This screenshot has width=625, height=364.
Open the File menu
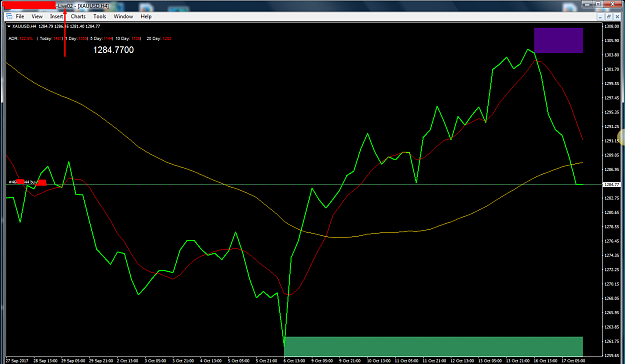pyautogui.click(x=20, y=16)
